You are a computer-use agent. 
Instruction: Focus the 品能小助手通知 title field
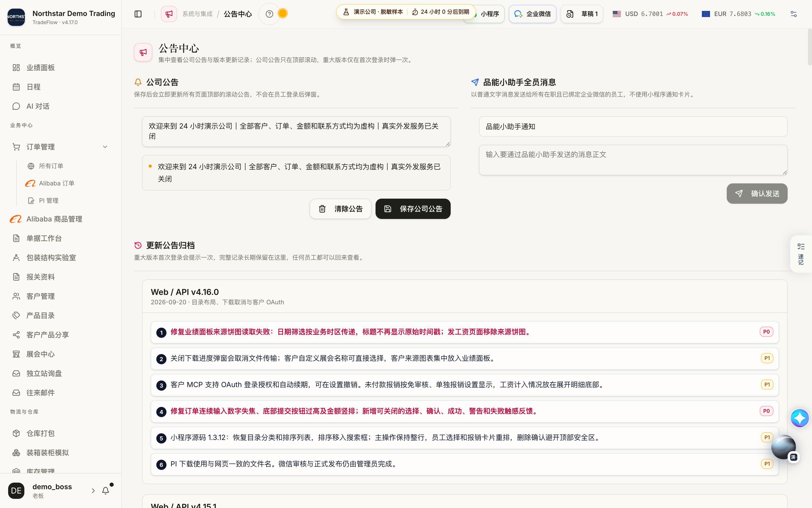633,127
